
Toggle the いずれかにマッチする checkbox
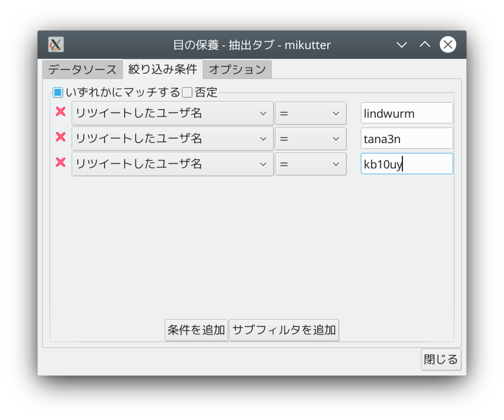[x=58, y=92]
